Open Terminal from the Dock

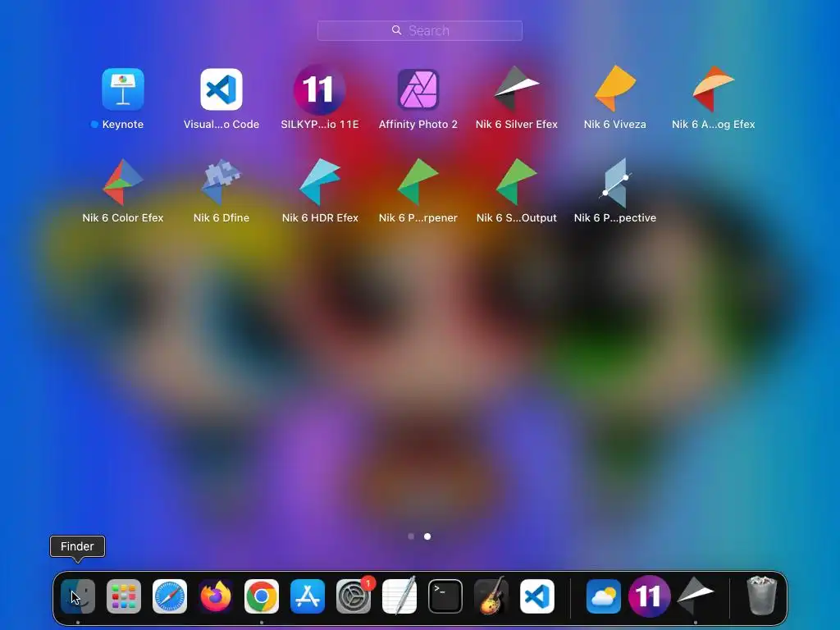pos(445,596)
